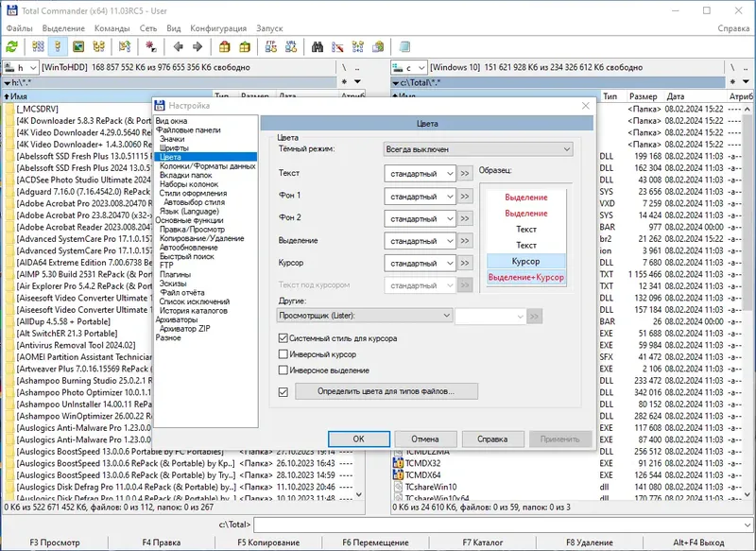The height and width of the screenshot is (551, 756).
Task: Click the Refresh panel toolbar icon
Action: [12, 46]
